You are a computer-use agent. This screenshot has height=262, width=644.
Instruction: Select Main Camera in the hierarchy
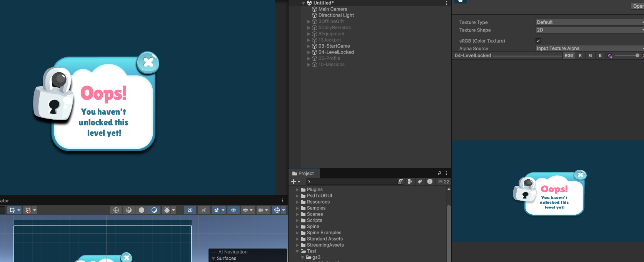tap(332, 9)
